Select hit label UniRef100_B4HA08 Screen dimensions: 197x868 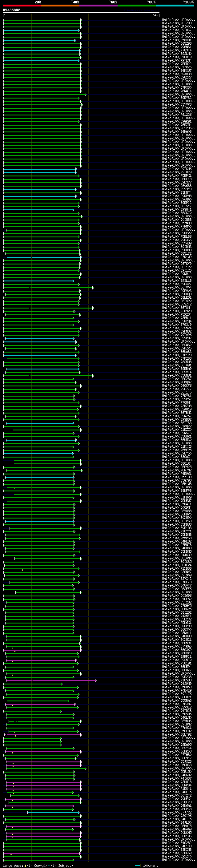177,131
